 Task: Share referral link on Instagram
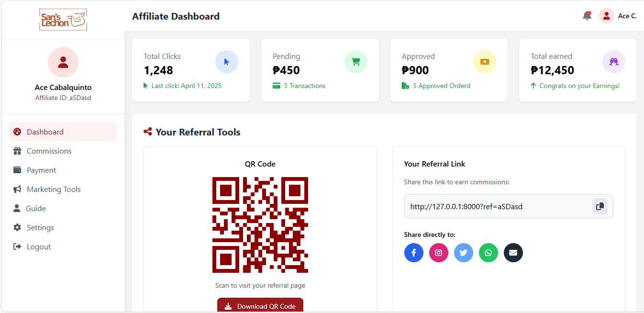[439, 253]
